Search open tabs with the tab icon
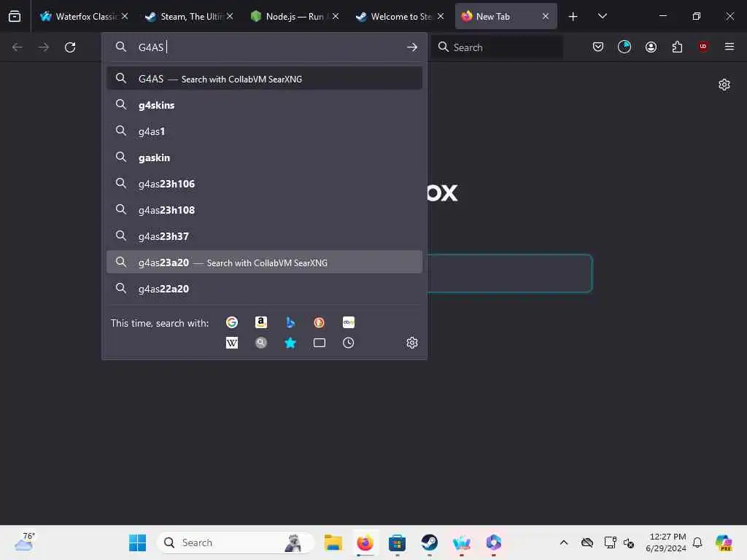The height and width of the screenshot is (560, 747). [320, 343]
